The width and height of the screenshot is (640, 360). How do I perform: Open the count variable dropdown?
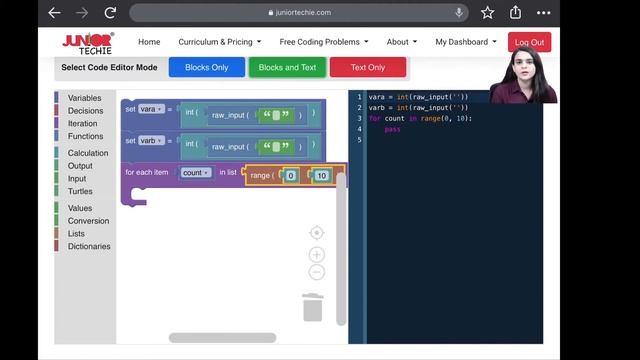click(196, 173)
